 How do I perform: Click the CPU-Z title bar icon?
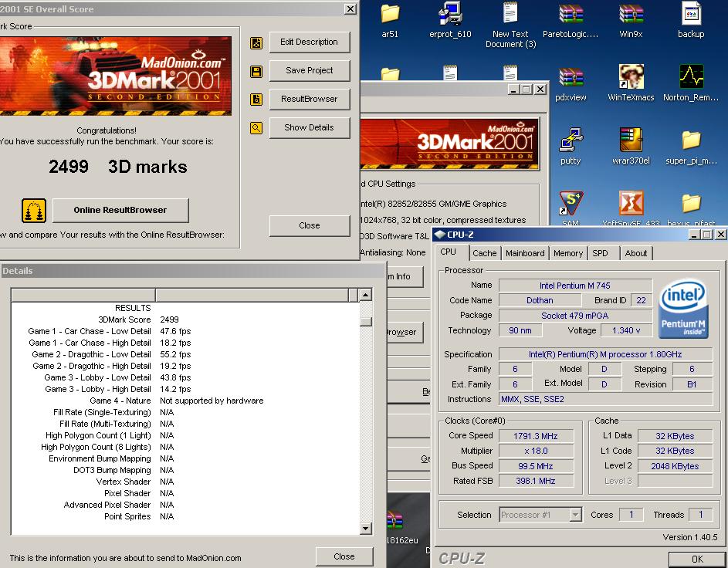[439, 235]
